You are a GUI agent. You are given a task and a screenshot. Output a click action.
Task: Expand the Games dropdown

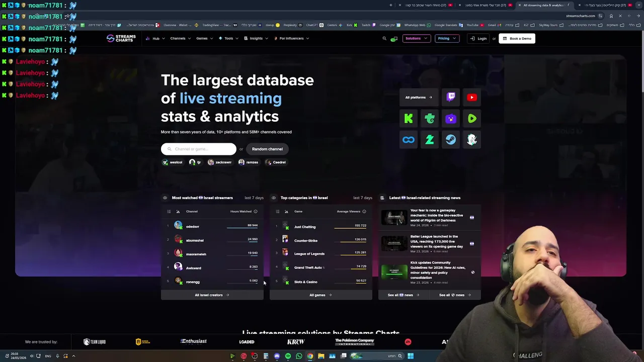coord(204,38)
